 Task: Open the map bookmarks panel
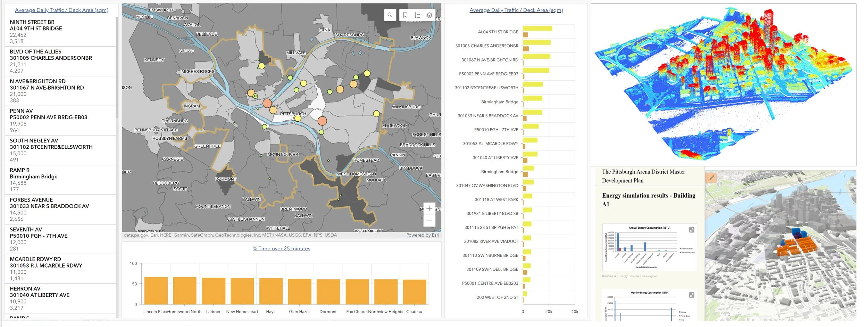click(x=405, y=15)
